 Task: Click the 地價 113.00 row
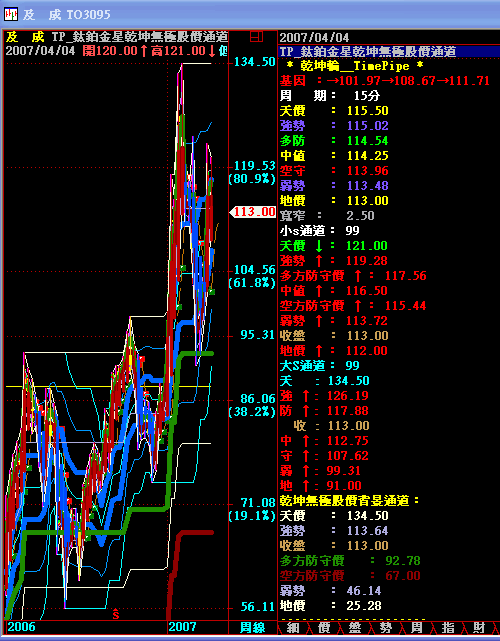click(x=334, y=201)
